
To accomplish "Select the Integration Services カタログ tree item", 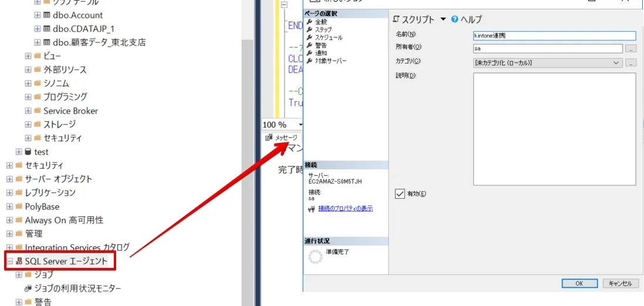I will coord(77,247).
